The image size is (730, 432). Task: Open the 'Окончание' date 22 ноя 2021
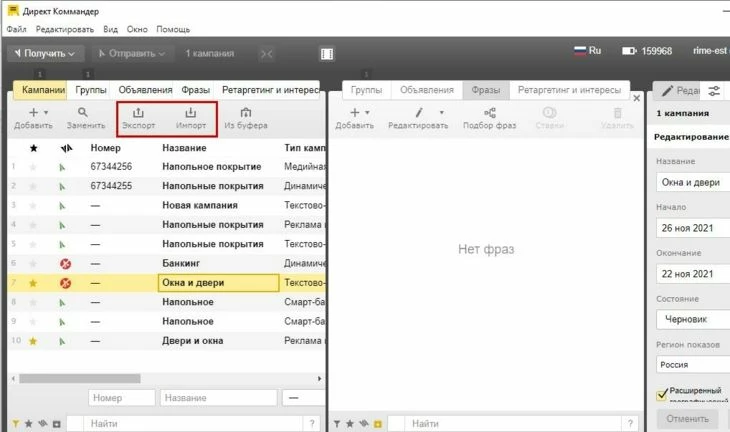coord(693,274)
